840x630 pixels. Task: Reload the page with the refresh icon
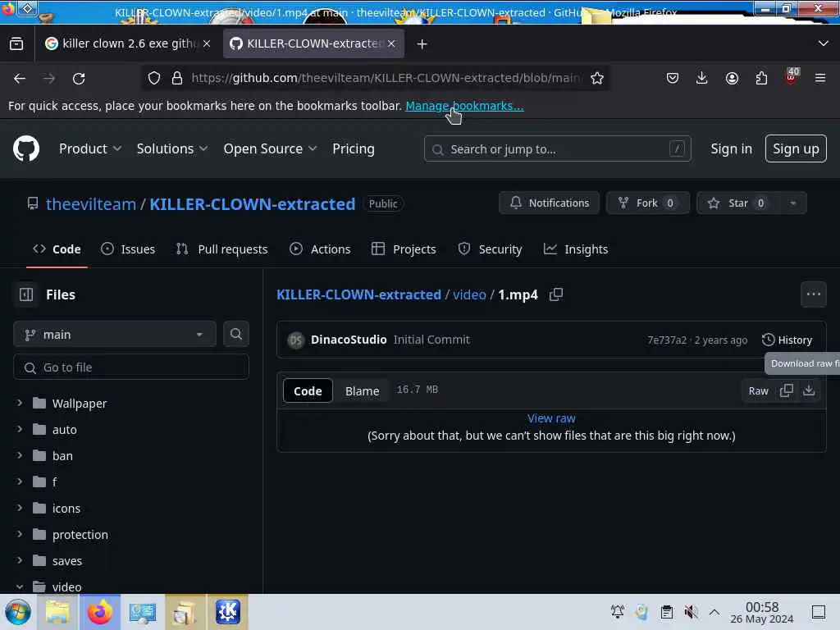(79, 79)
